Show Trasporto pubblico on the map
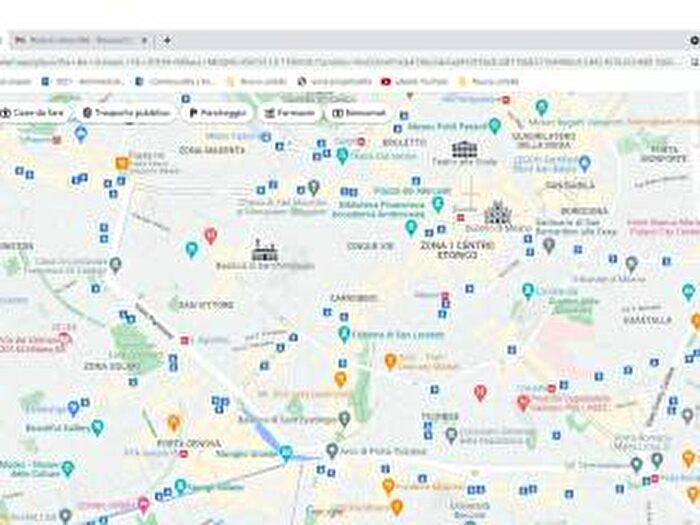Screen dimensions: 700x525 click(x=127, y=113)
